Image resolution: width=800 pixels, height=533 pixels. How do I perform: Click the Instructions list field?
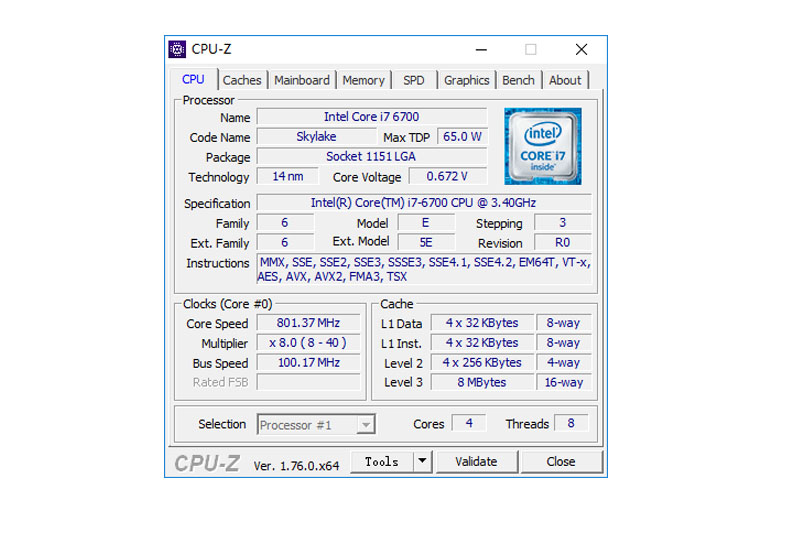pos(424,269)
